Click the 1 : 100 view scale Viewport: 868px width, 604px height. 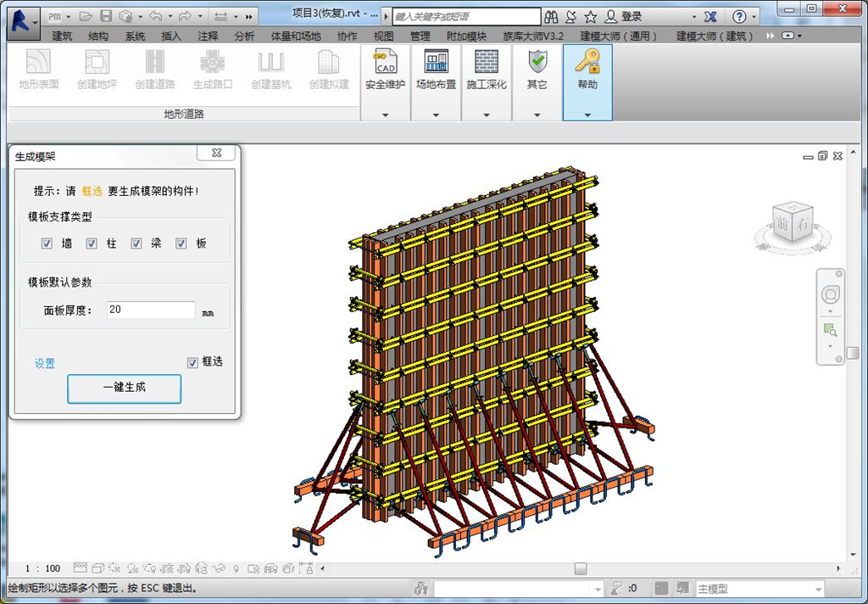pos(42,568)
